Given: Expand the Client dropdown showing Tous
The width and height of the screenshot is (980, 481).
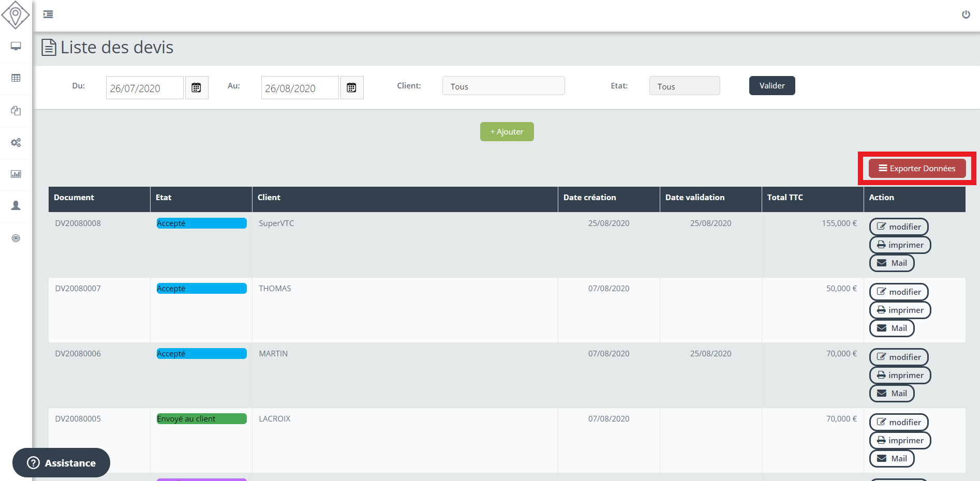Looking at the screenshot, I should click(503, 86).
